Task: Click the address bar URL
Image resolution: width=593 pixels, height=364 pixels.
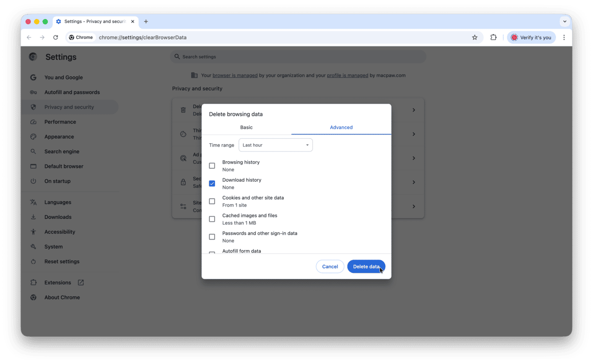Action: click(142, 38)
